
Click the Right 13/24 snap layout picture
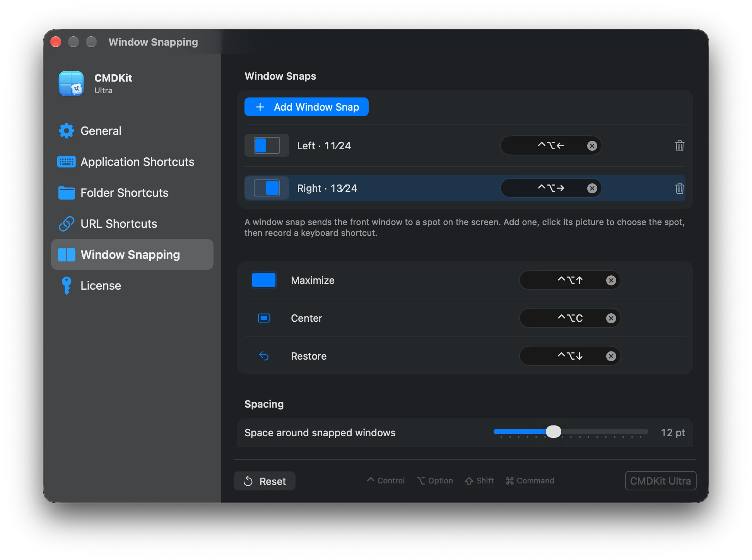pyautogui.click(x=267, y=188)
